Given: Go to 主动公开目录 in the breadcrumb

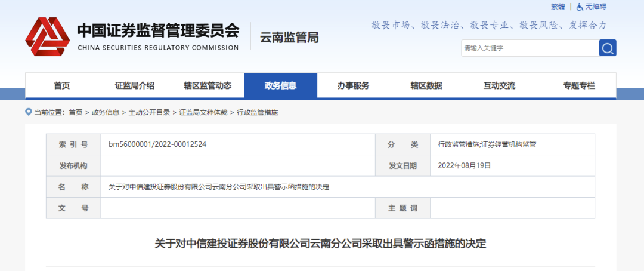Looking at the screenshot, I should (149, 112).
